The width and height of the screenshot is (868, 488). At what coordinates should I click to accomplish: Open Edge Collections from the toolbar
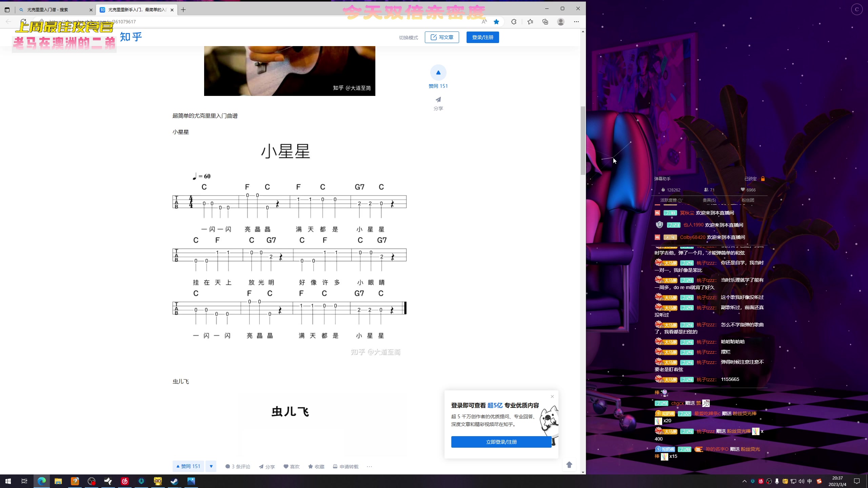pos(545,21)
